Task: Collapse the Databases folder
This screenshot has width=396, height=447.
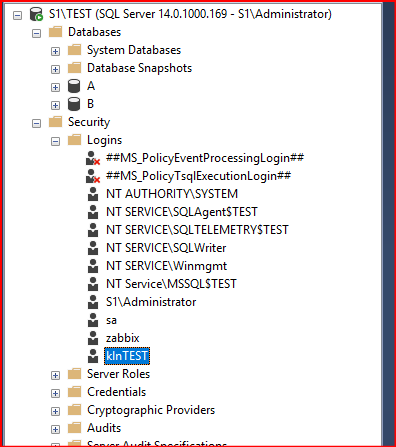Action: click(x=36, y=33)
